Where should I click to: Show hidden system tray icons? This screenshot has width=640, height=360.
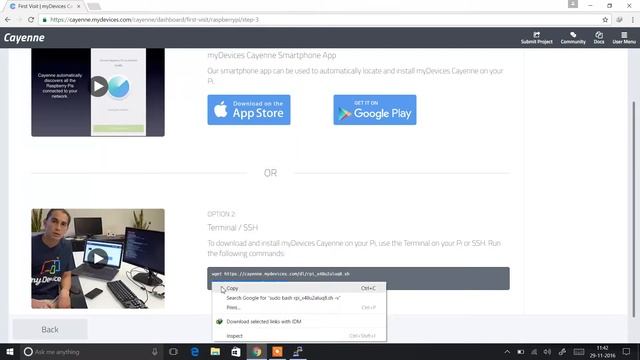coord(507,351)
